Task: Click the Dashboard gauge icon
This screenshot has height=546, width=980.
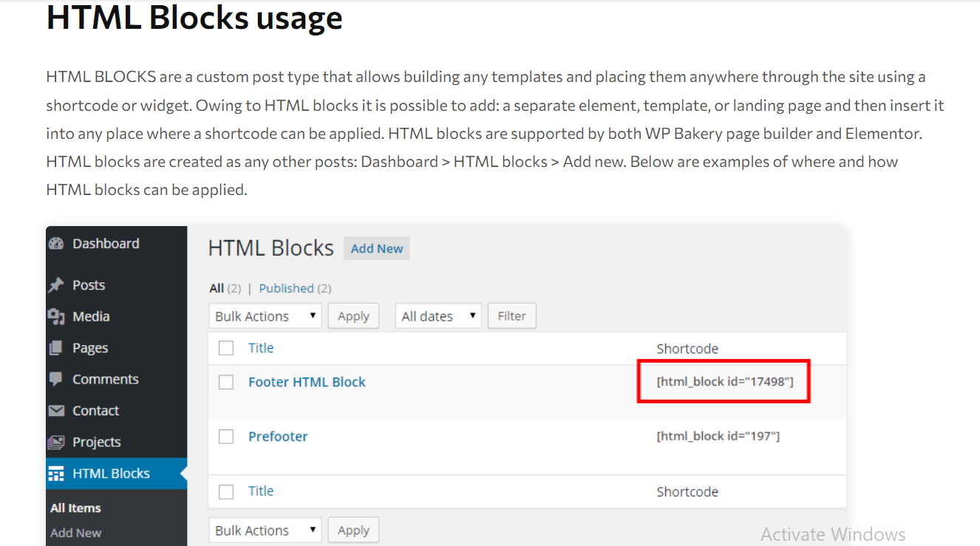Action: pyautogui.click(x=56, y=244)
